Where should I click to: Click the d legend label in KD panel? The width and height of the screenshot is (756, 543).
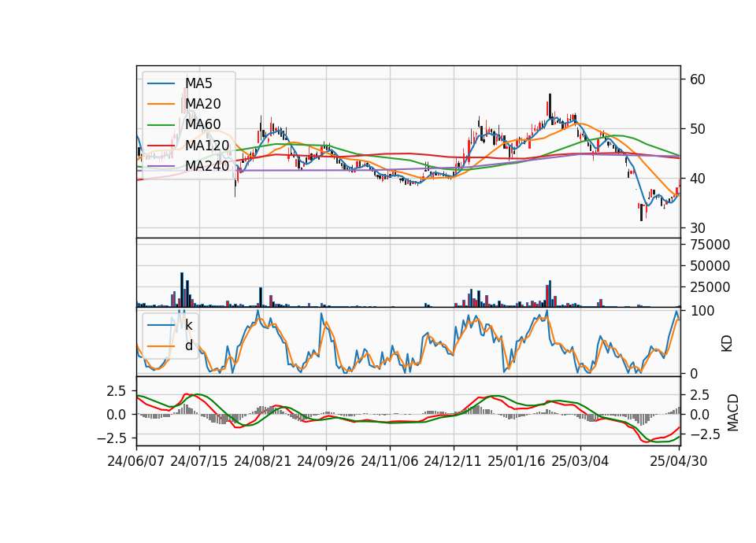(x=189, y=345)
